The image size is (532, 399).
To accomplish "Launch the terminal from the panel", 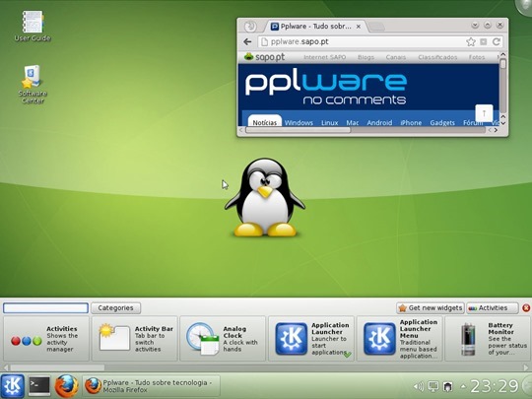I will [x=39, y=386].
